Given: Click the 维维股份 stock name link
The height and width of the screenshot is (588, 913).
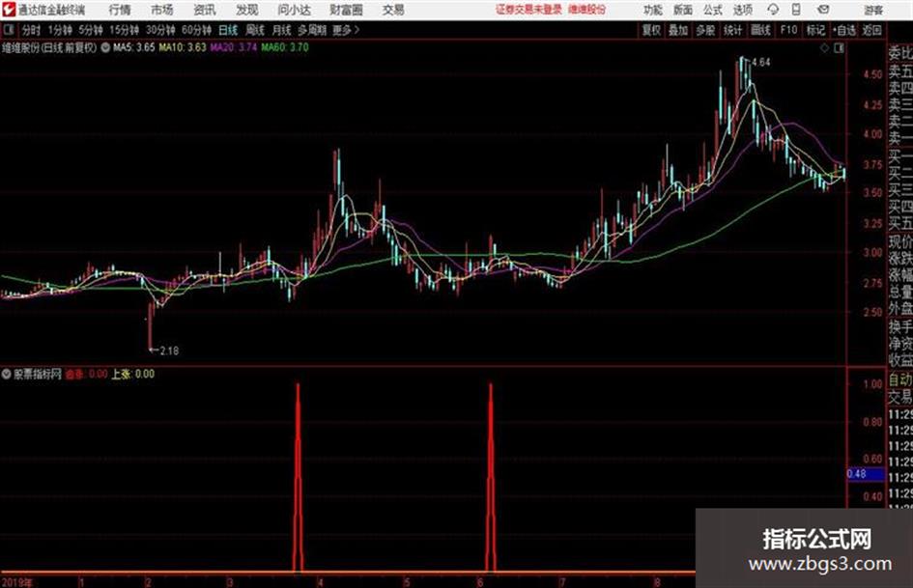Looking at the screenshot, I should click(x=587, y=10).
